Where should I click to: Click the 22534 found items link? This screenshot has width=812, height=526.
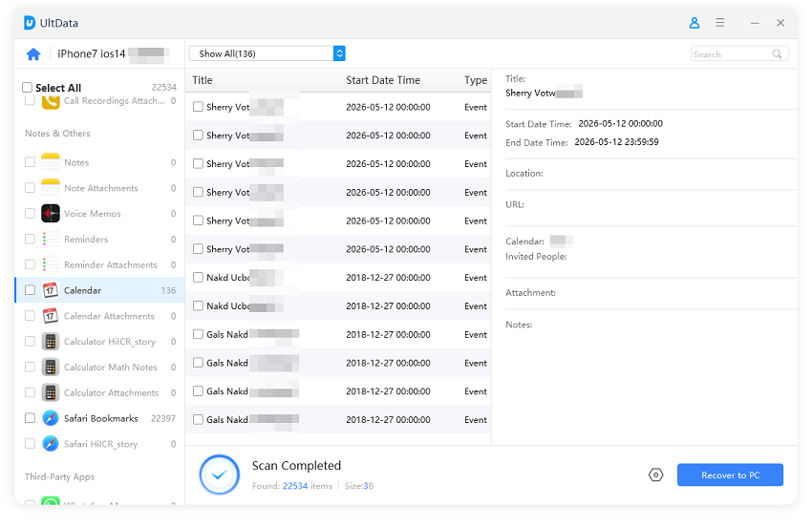[x=295, y=486]
